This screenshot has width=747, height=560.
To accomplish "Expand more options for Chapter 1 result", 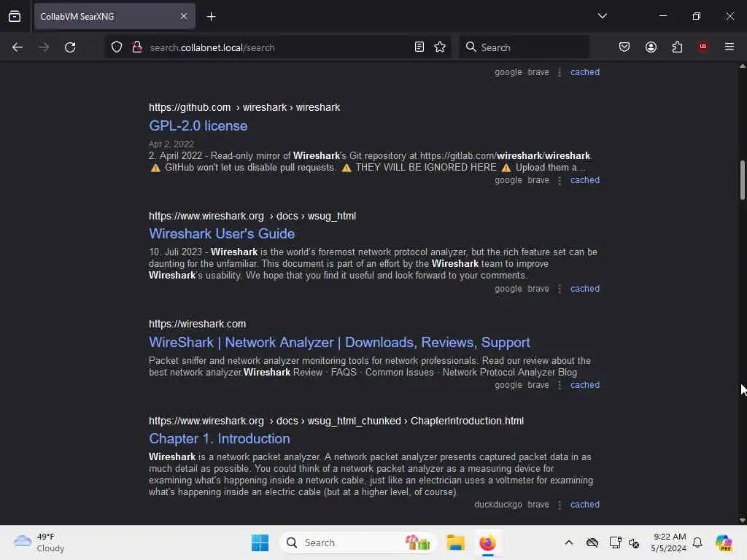I will coord(560,505).
